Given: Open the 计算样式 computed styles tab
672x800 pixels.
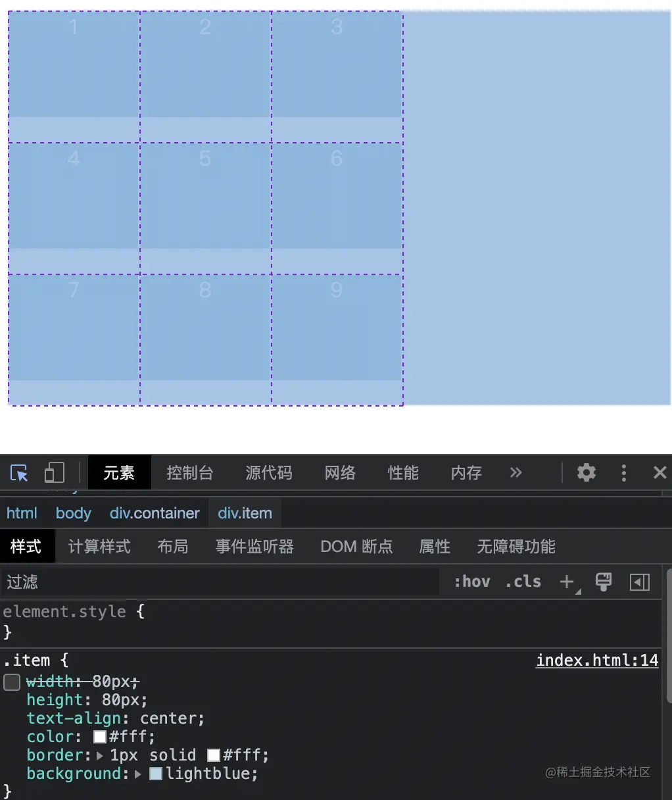Looking at the screenshot, I should (99, 546).
